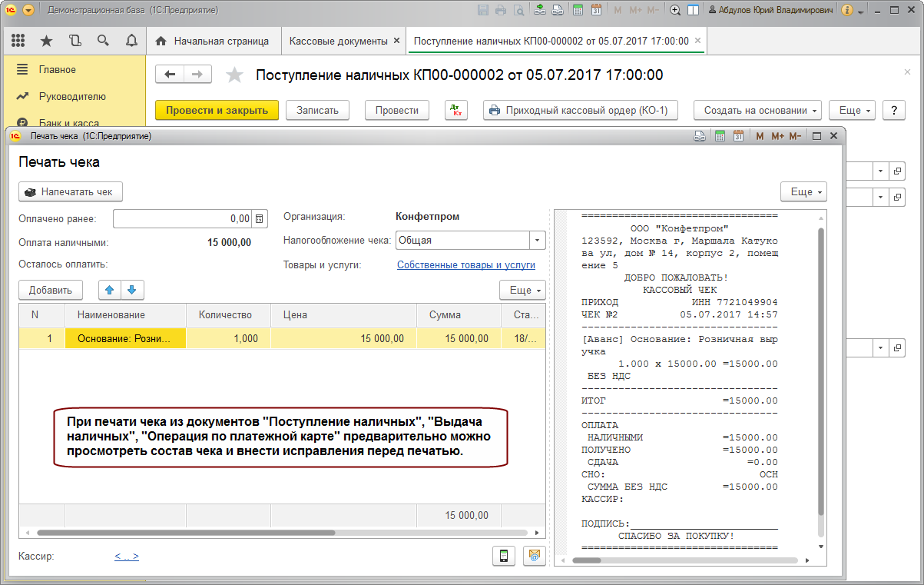The height and width of the screenshot is (585, 924).
Task: Switch to Кассовые документы tab
Action: tap(339, 41)
